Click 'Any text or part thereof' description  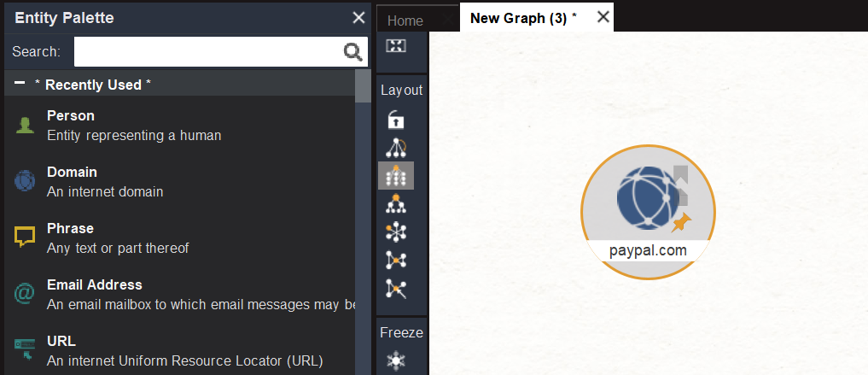pos(118,249)
